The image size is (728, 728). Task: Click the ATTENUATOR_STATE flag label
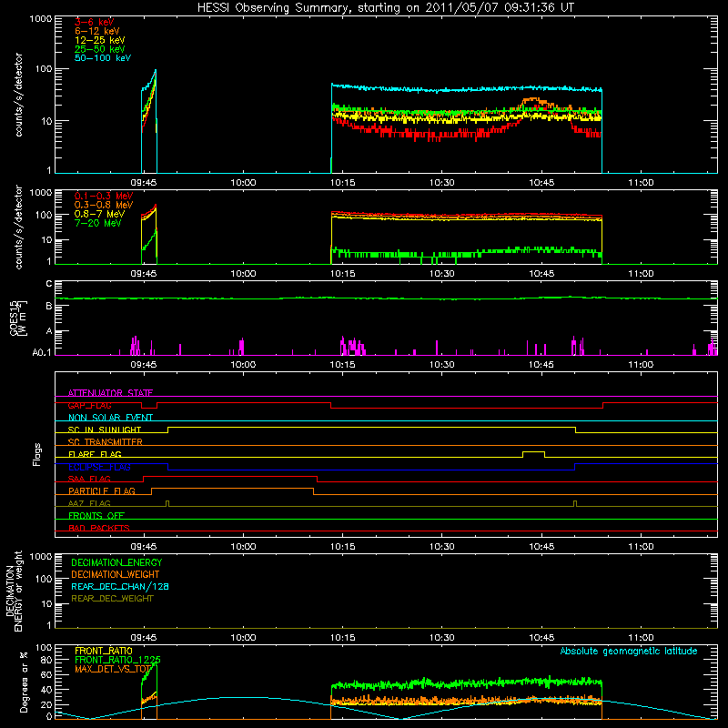[110, 393]
